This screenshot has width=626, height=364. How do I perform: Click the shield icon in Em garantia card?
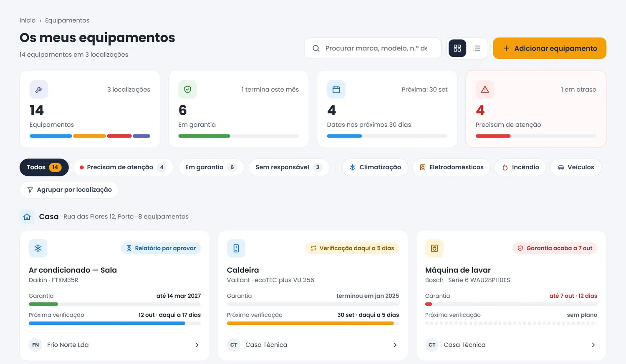[188, 89]
